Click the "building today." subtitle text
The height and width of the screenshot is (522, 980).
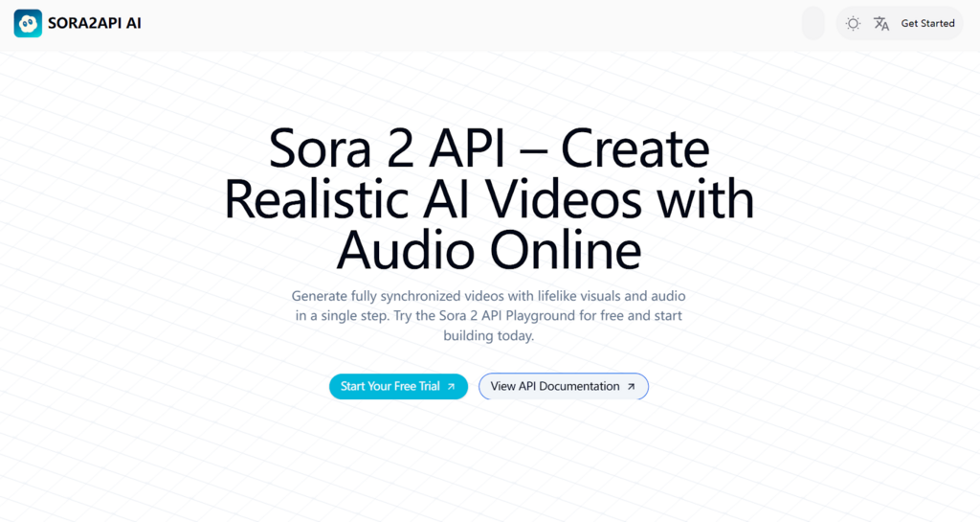point(489,336)
